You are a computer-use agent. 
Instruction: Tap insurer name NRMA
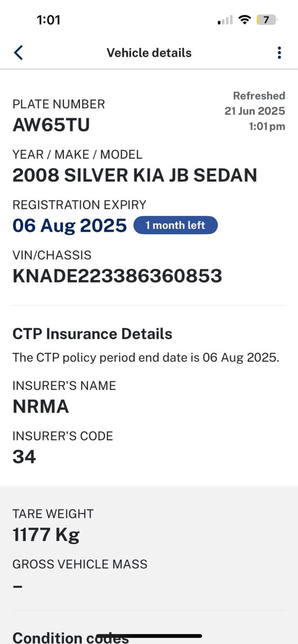pyautogui.click(x=40, y=407)
